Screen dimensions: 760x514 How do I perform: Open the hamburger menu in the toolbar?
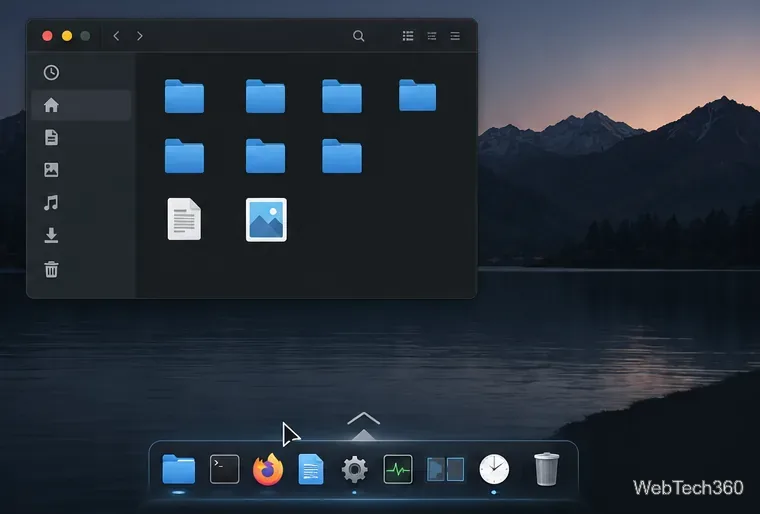455,36
